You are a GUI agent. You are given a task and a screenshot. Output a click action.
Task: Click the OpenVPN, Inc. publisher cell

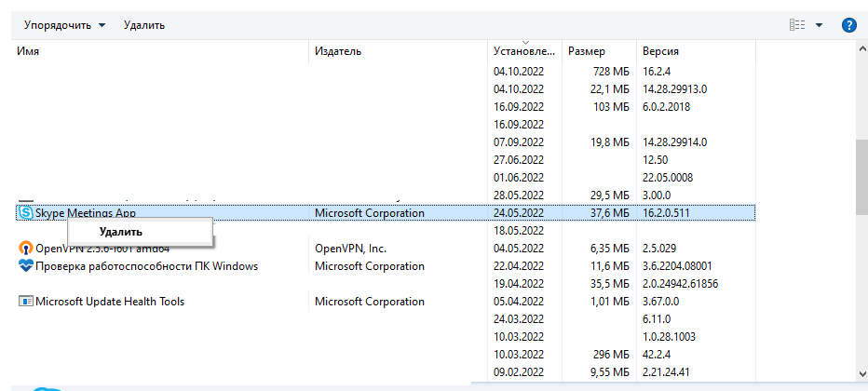(350, 249)
